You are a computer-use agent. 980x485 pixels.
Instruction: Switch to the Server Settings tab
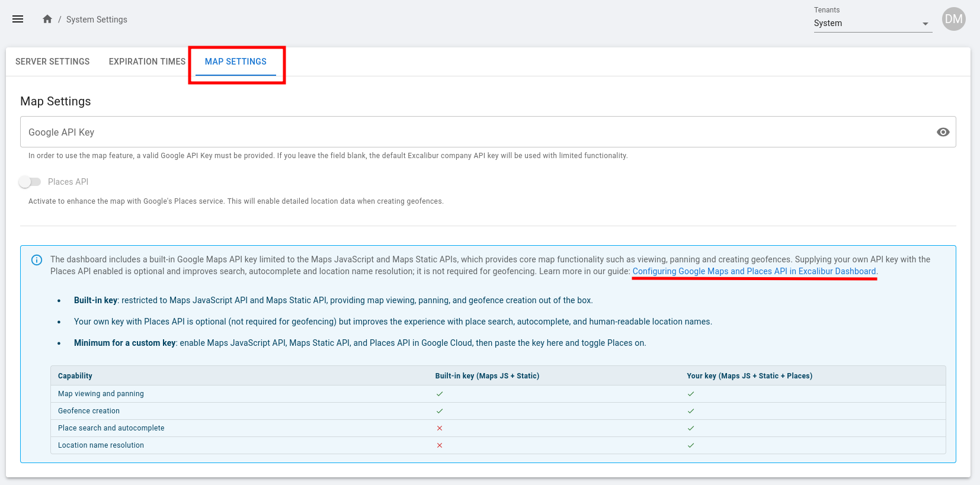pos(53,62)
